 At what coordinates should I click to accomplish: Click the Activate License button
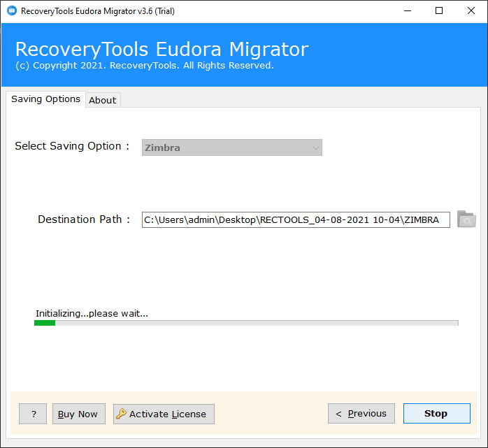[x=164, y=414]
